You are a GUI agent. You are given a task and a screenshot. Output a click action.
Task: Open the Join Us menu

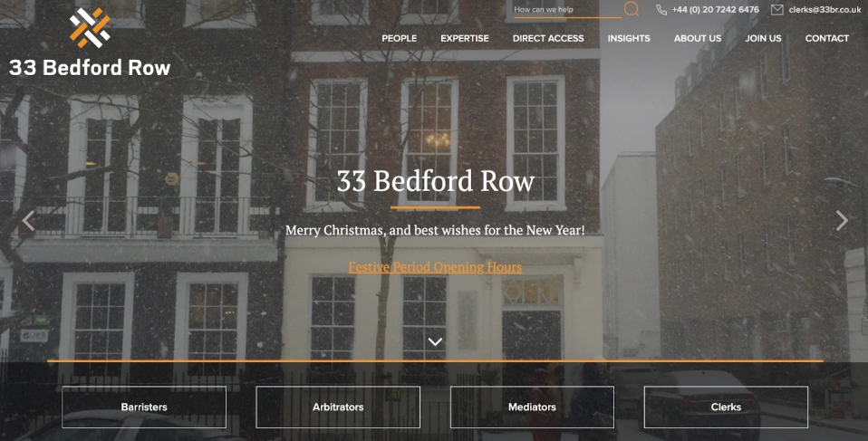[764, 38]
